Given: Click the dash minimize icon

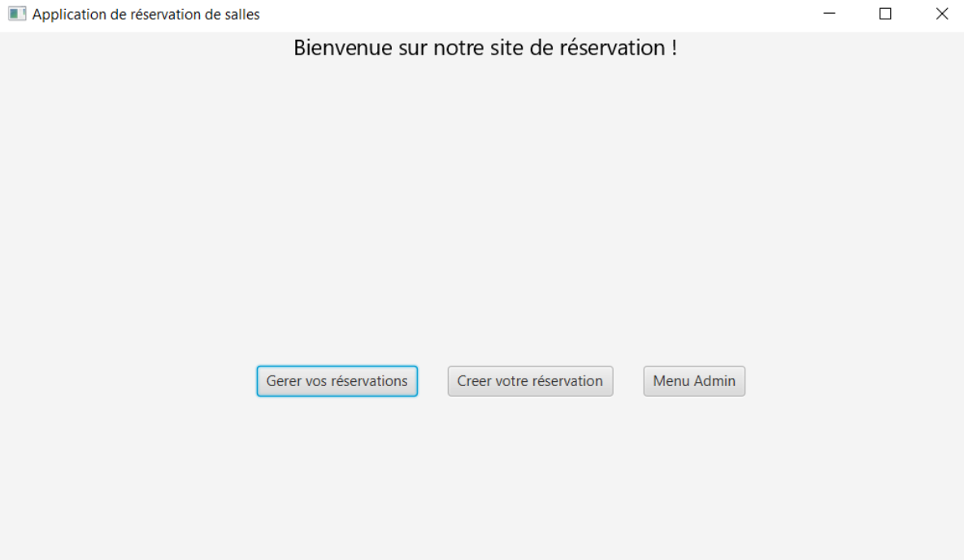Looking at the screenshot, I should [x=829, y=14].
